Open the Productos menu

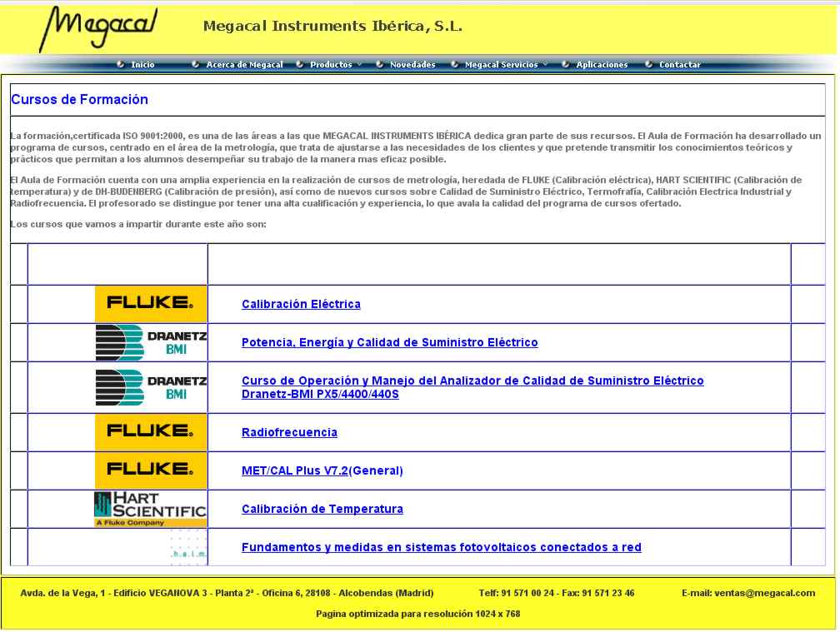(331, 65)
